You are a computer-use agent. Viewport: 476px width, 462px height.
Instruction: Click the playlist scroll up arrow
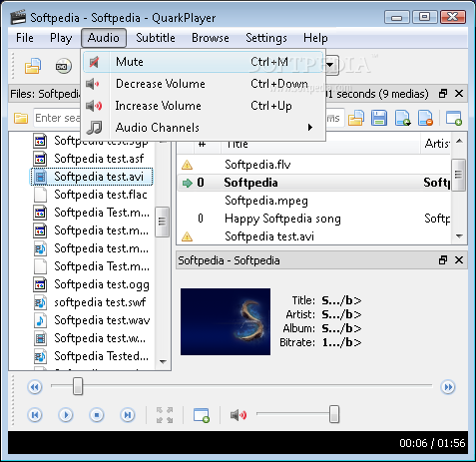(x=459, y=141)
